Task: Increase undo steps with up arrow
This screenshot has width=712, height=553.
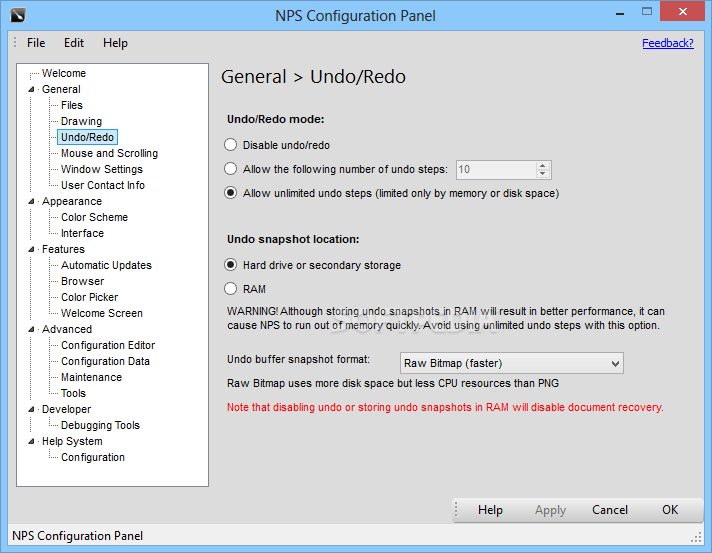Action: [x=543, y=166]
